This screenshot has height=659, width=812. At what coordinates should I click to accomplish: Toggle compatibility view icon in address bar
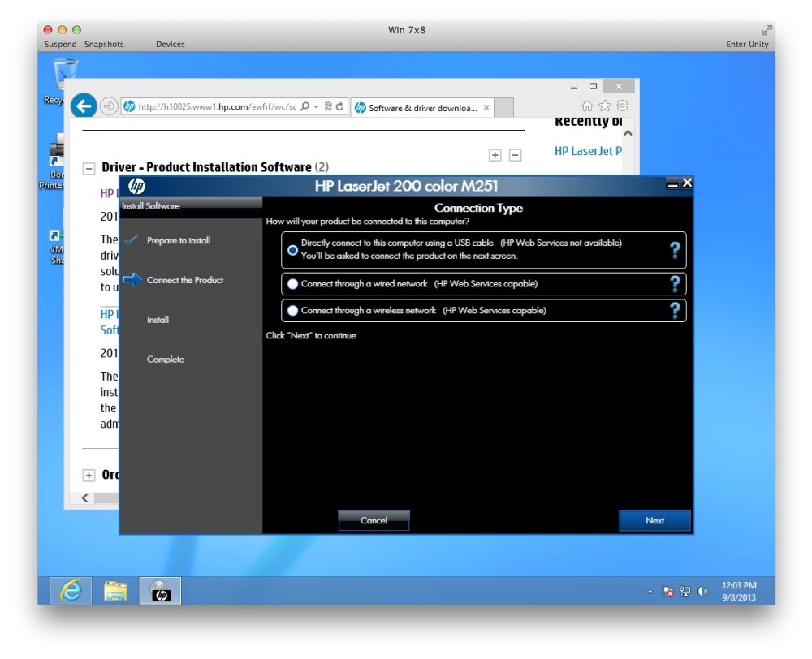click(328, 106)
